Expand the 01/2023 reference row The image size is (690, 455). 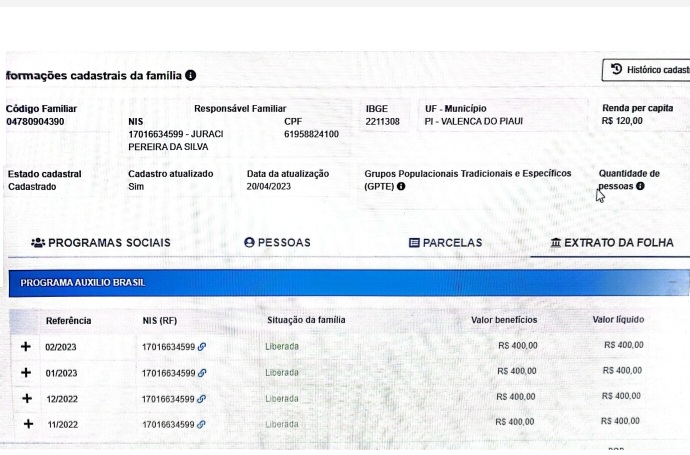(x=26, y=372)
